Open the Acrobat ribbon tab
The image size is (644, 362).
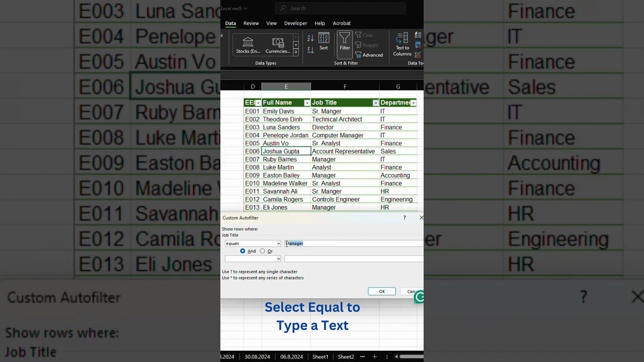click(x=342, y=23)
